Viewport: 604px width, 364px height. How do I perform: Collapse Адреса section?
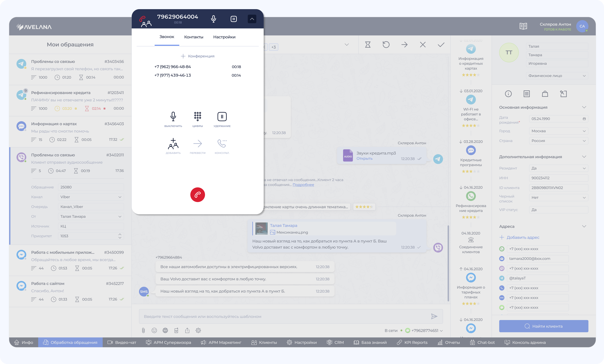584,226
